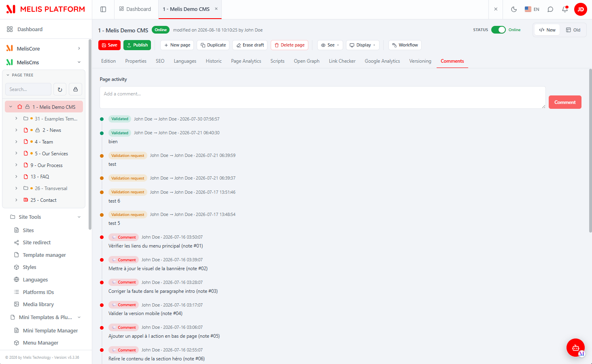The image size is (592, 364).
Task: Expand the 31 - Examples Tem... node
Action: click(16, 119)
